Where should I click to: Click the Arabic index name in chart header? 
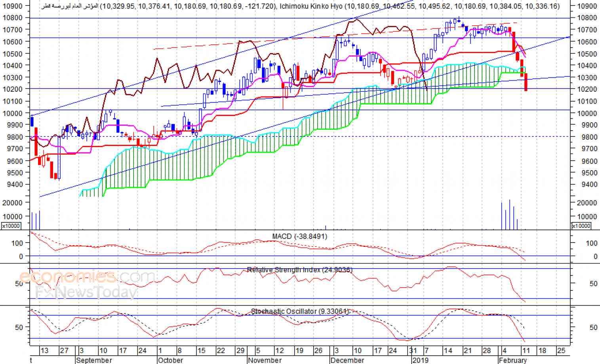(70, 6)
